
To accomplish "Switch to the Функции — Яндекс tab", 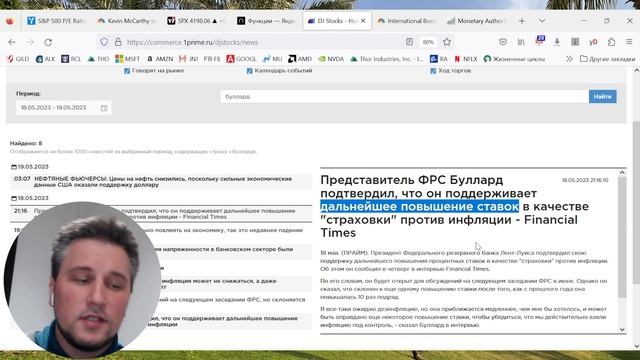I will [x=267, y=21].
